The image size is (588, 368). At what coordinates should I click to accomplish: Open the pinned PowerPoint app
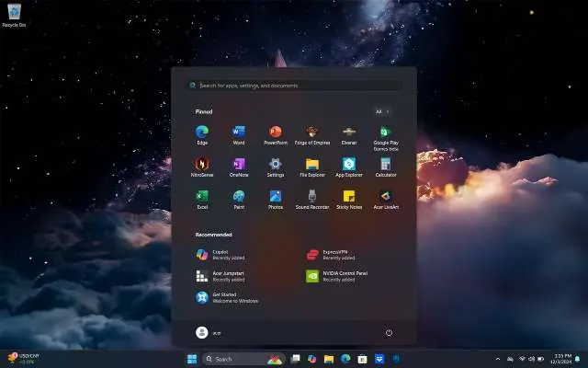[x=276, y=135]
